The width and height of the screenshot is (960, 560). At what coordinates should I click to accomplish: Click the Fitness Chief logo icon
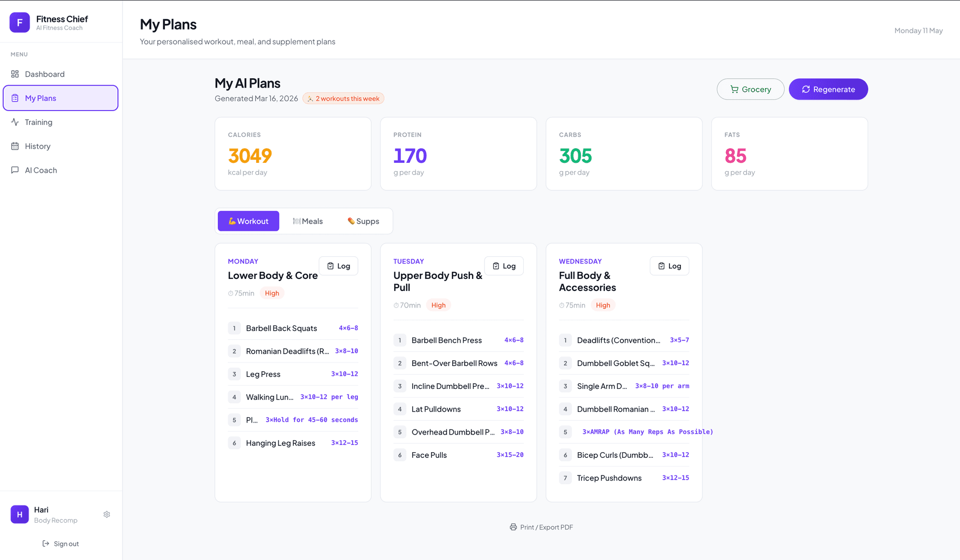(x=20, y=22)
